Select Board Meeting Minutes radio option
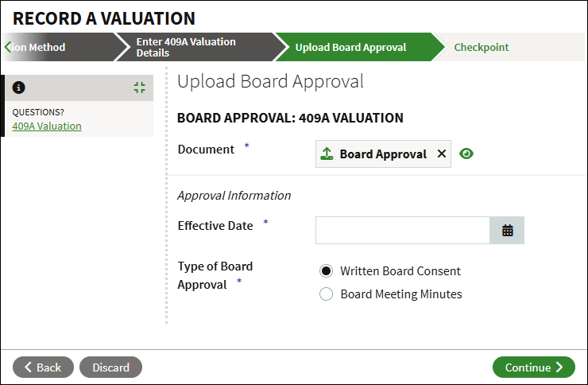Screen dimensions: 588x385 (x=326, y=294)
